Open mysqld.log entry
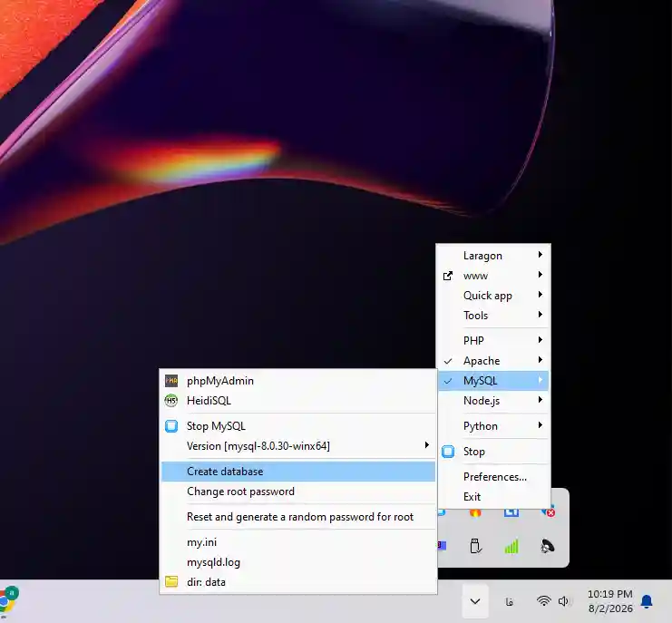 (298, 562)
